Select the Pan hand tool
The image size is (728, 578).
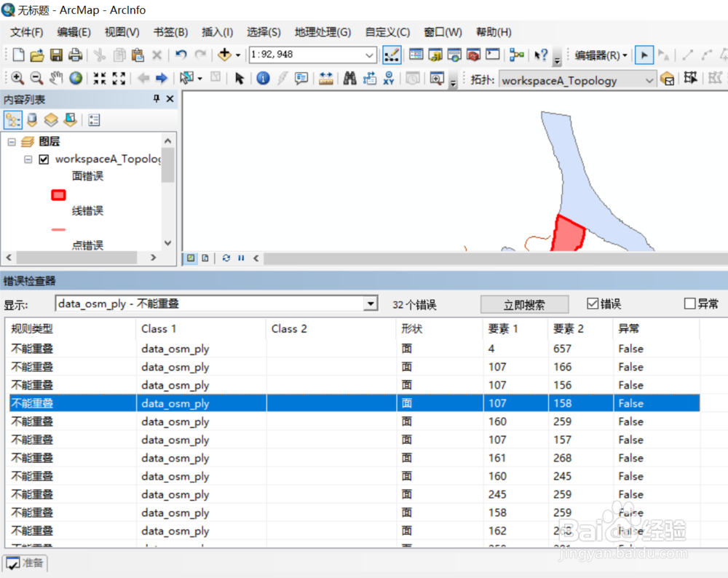click(x=56, y=78)
